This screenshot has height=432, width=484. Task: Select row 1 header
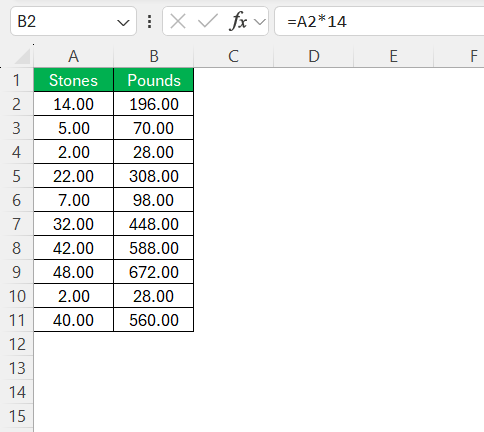(x=17, y=80)
